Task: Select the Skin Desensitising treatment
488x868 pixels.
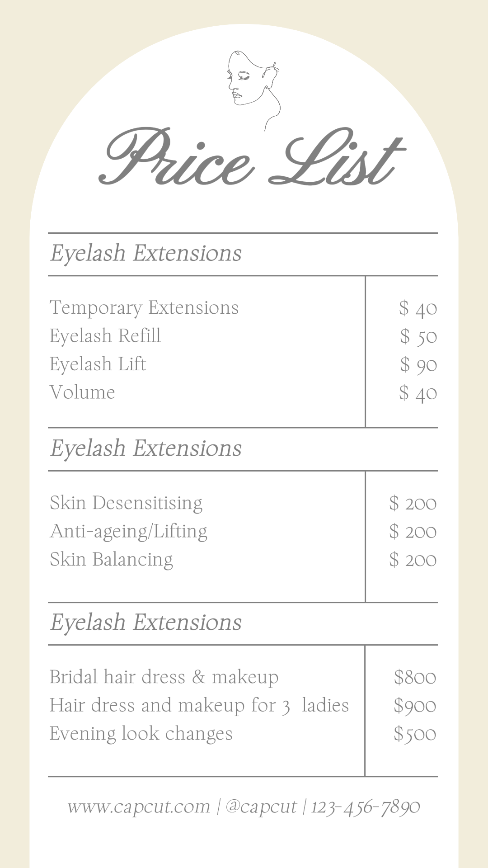Action: pos(126,503)
